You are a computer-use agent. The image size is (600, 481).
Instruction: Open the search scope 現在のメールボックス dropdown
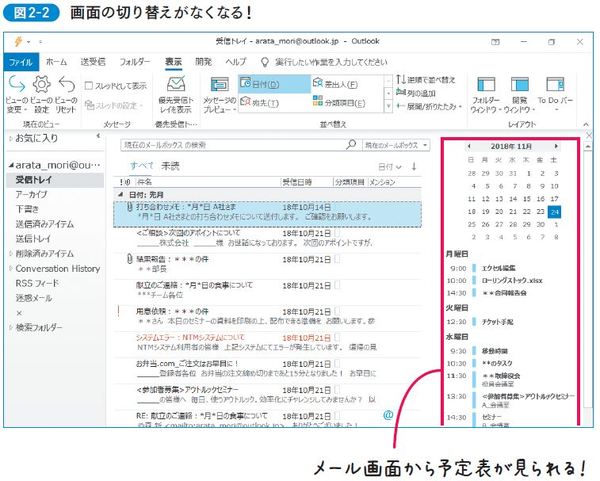pos(396,145)
